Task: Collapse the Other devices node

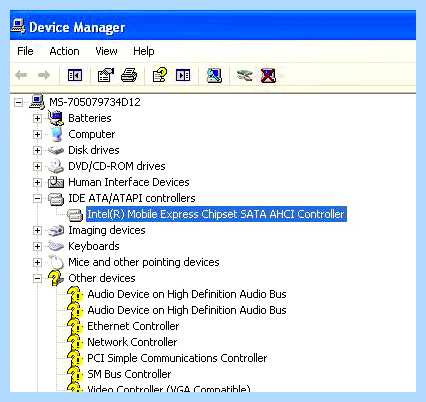Action: pyautogui.click(x=37, y=278)
